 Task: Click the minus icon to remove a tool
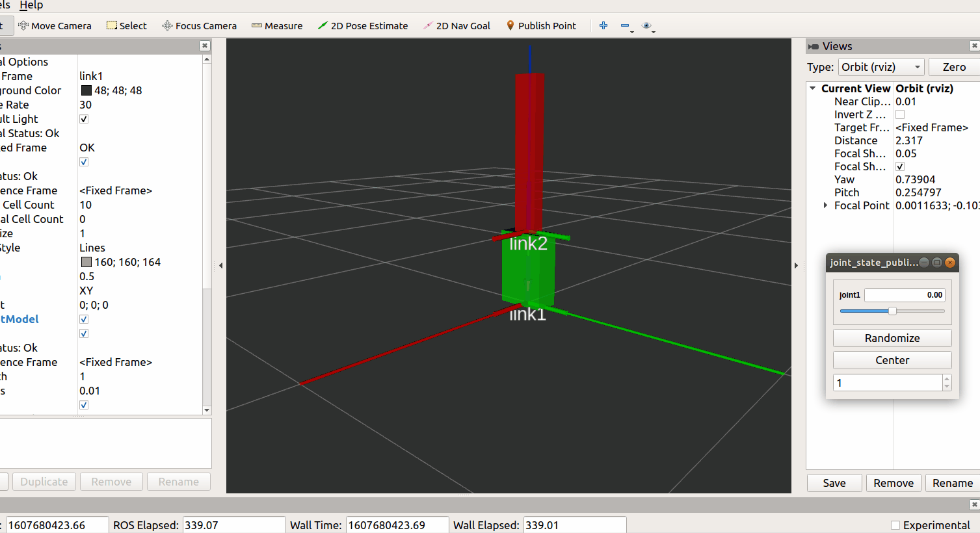(x=624, y=25)
